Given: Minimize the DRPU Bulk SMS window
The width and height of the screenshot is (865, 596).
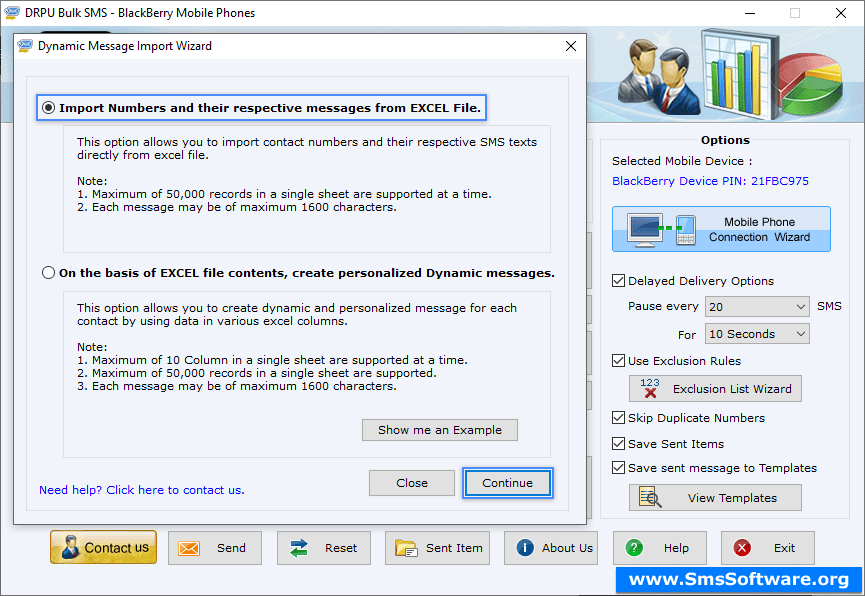Looking at the screenshot, I should coord(750,13).
